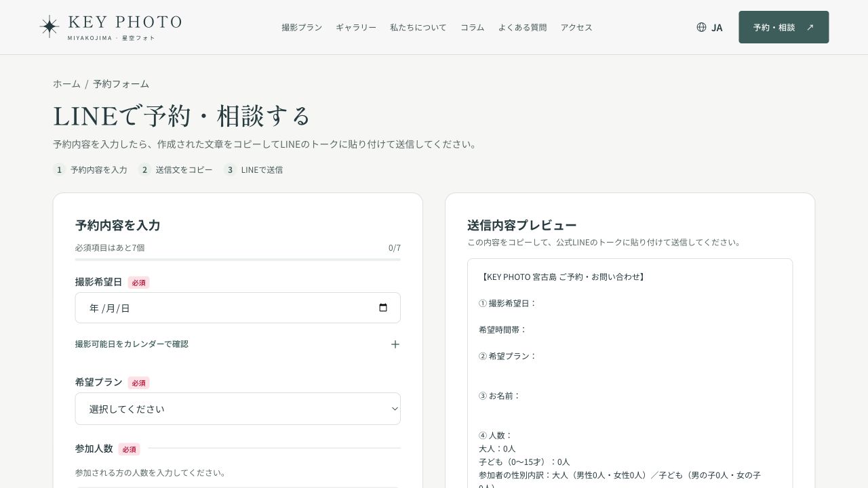This screenshot has width=868, height=488.
Task: Click the arrow icon on 予約・相談 button
Action: [810, 27]
